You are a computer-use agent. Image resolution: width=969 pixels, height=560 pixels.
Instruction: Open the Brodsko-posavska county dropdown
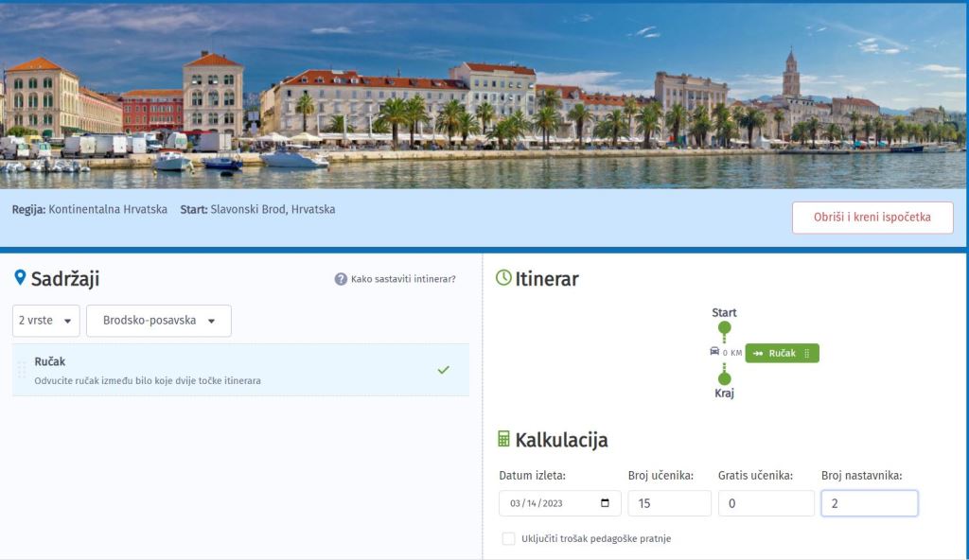pos(159,321)
